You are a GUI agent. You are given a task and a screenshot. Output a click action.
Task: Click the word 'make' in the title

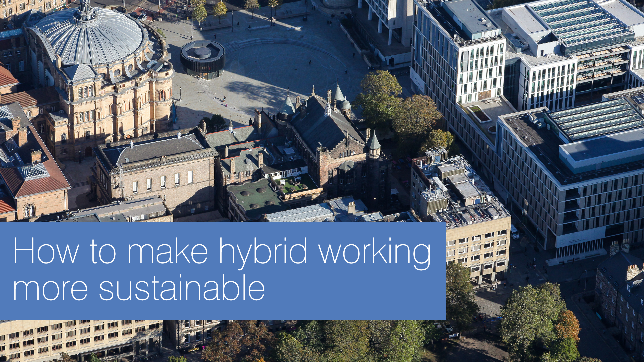click(168, 251)
